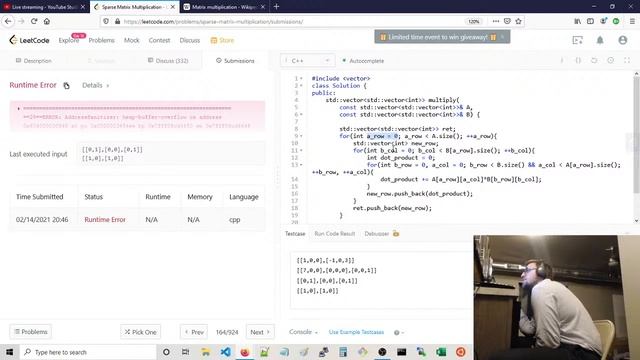This screenshot has height=360, width=640.
Task: Click the Pick One button
Action: tap(140, 332)
